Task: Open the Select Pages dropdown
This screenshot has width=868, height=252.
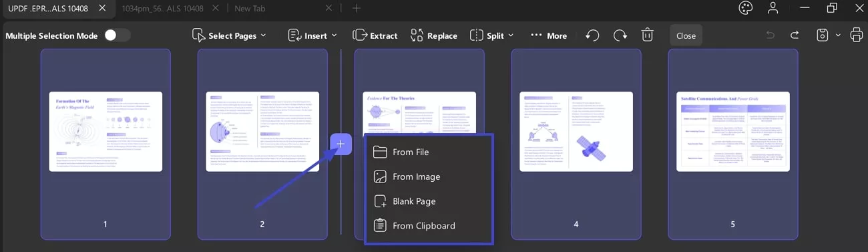Action: [229, 35]
